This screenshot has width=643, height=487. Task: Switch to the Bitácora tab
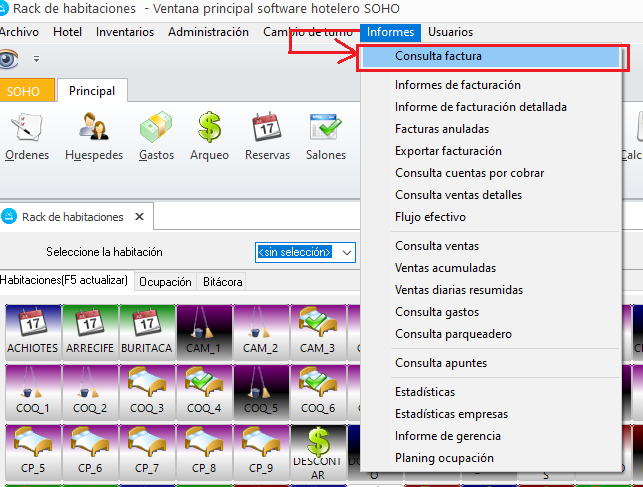222,282
